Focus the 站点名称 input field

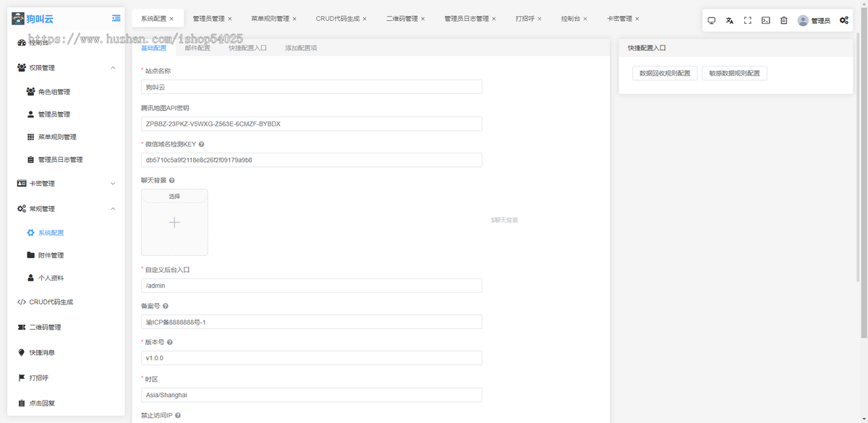[312, 87]
